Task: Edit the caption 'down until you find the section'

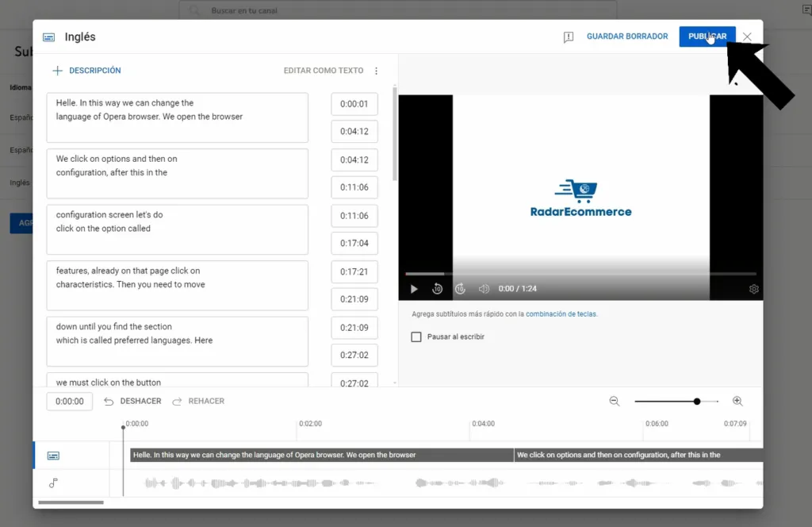Action: 177,341
